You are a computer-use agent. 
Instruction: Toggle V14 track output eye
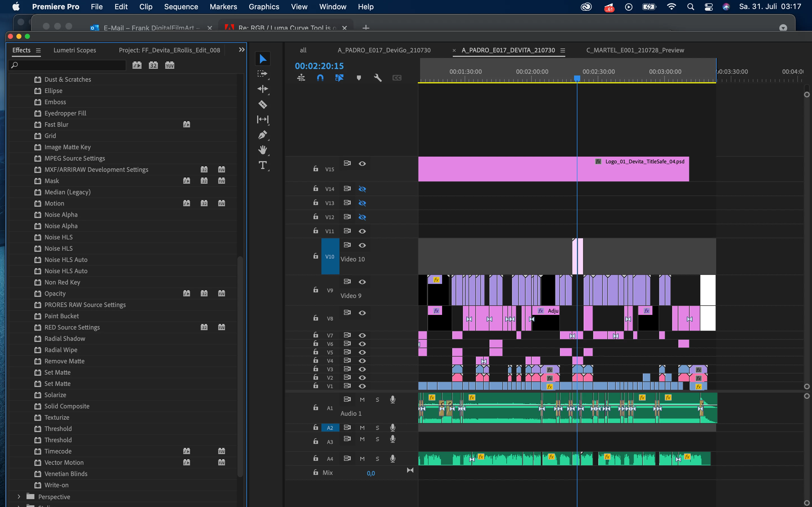362,189
